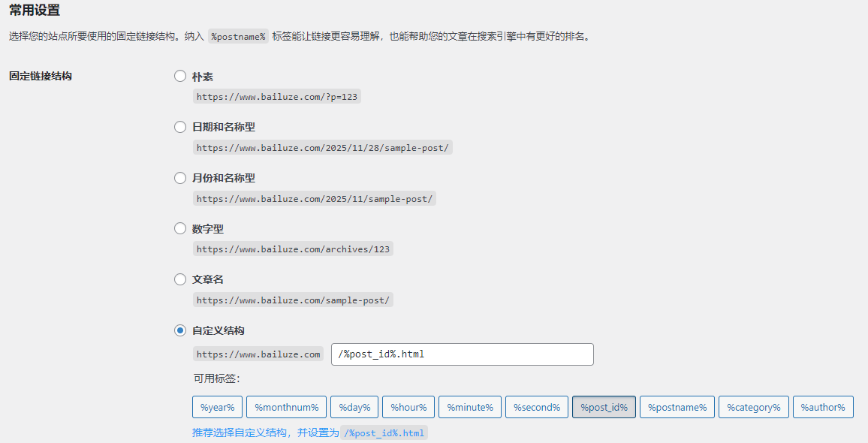
Task: Select the 日期和名称型 permalink option
Action: click(180, 127)
